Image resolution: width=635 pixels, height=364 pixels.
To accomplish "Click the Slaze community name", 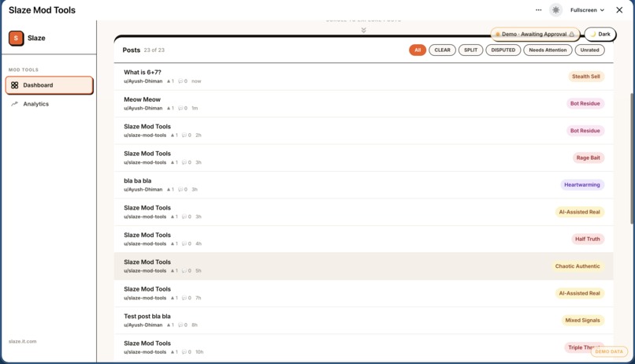I will tap(36, 38).
